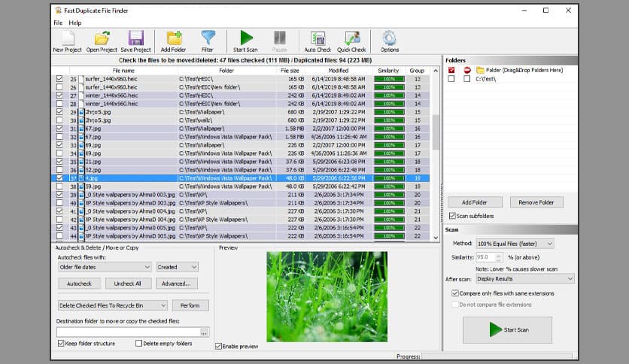Click the image file icon of row 29
The image size is (629, 364).
point(81,112)
